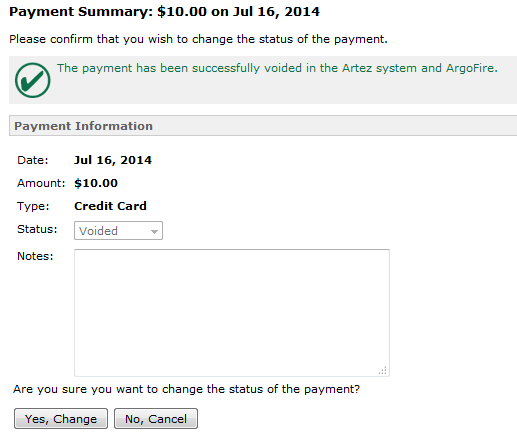Click the successfully voided confirmation message

click(277, 68)
